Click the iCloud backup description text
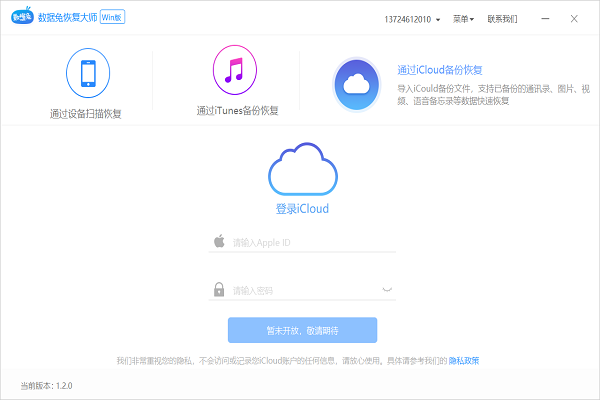The width and height of the screenshot is (600, 400). pyautogui.click(x=493, y=95)
